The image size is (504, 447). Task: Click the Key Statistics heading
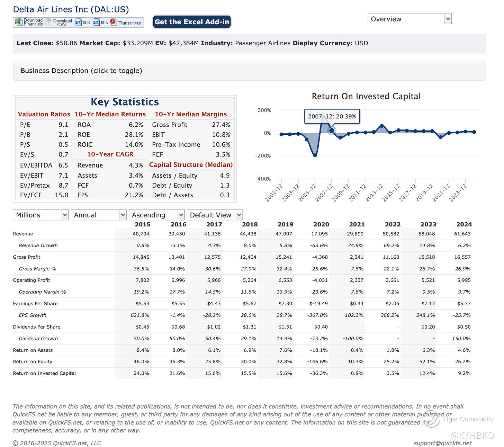pos(125,102)
